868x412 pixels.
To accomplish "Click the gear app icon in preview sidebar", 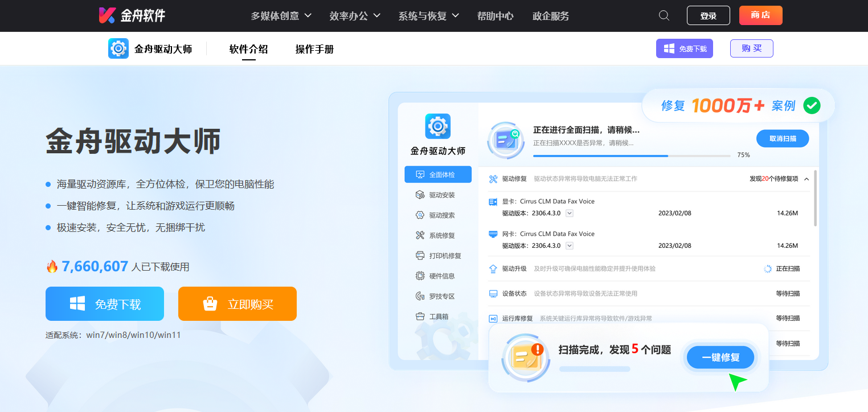I will [x=437, y=126].
